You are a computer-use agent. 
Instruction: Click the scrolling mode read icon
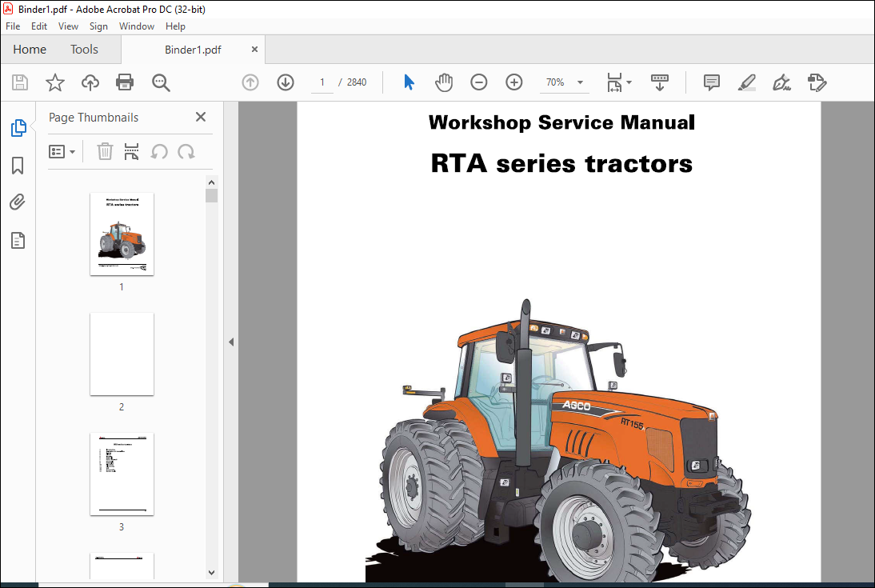pos(660,82)
